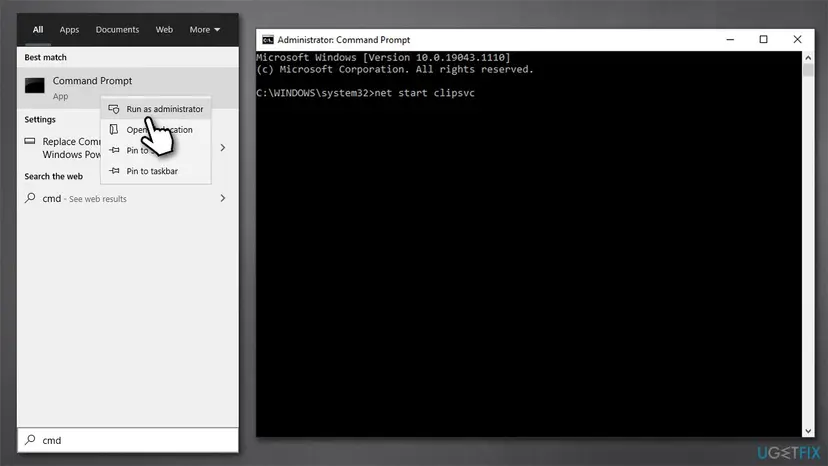Expand the cmd web results chevron
828x466 pixels.
pos(223,198)
